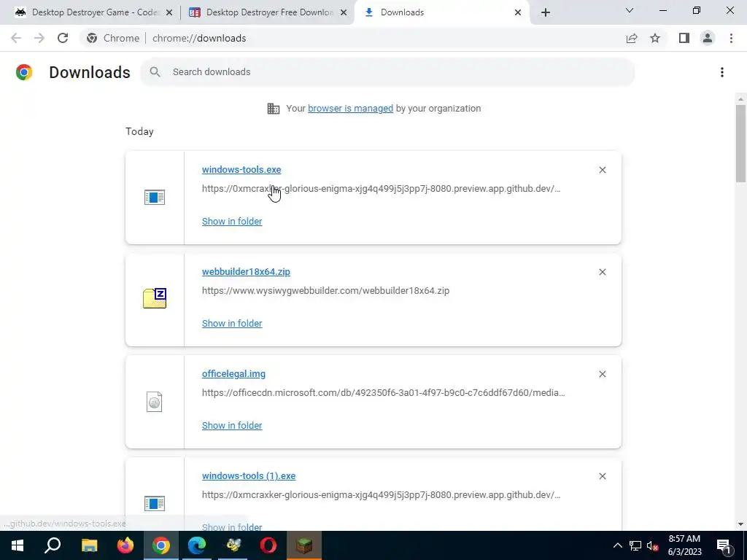Open the 'browser is managed' link
The height and width of the screenshot is (560, 747).
pyautogui.click(x=351, y=108)
